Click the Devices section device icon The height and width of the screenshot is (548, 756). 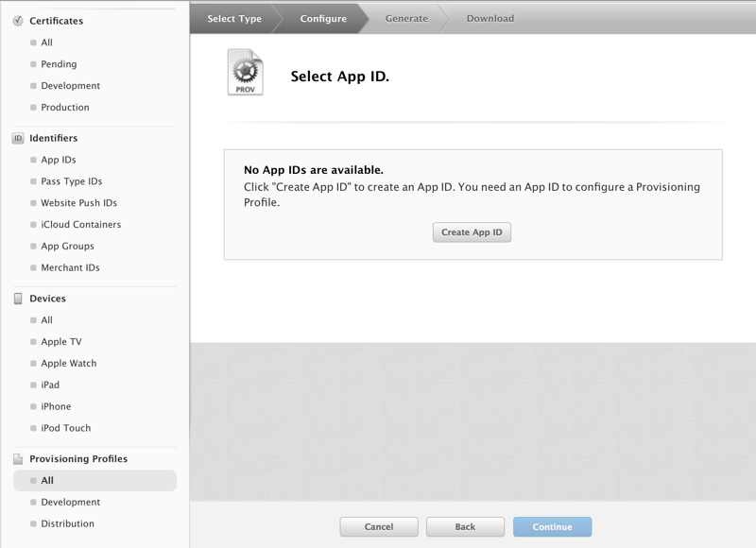[x=18, y=299]
